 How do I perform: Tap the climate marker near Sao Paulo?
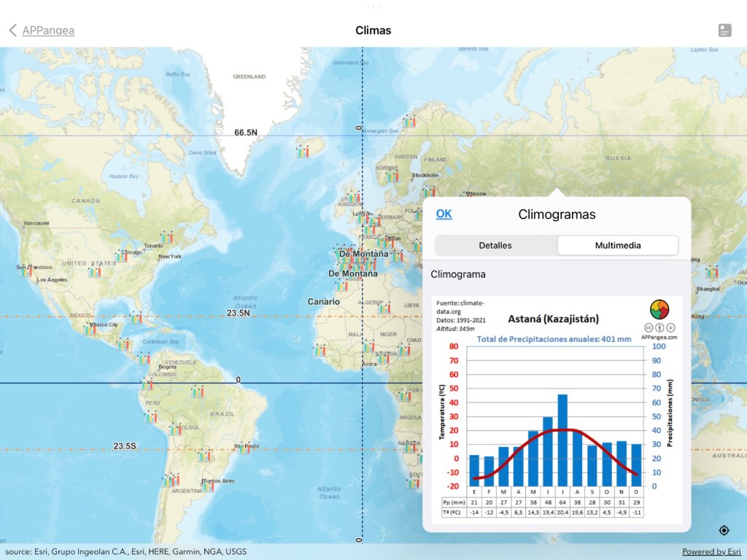[x=243, y=448]
